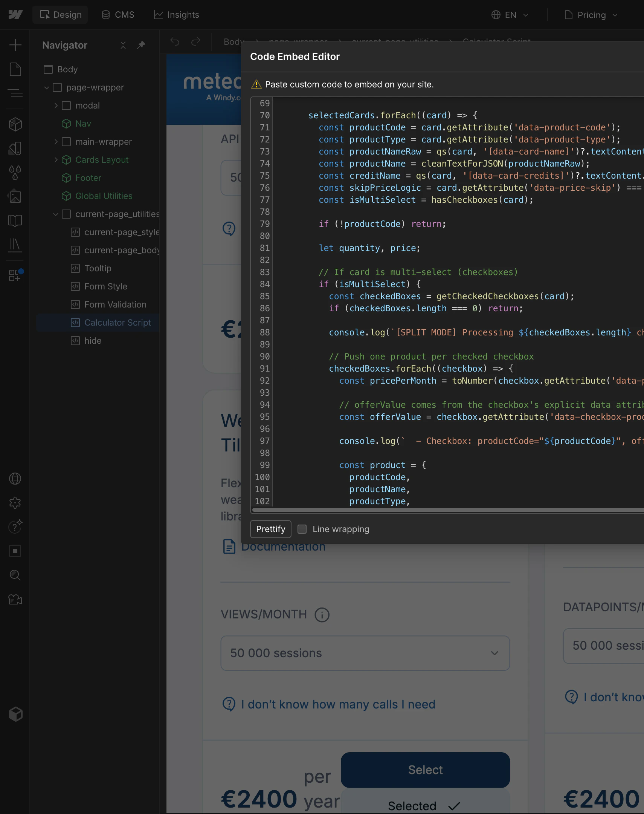644x814 pixels.
Task: Open the help question mark sparkle icon
Action: coord(15,526)
